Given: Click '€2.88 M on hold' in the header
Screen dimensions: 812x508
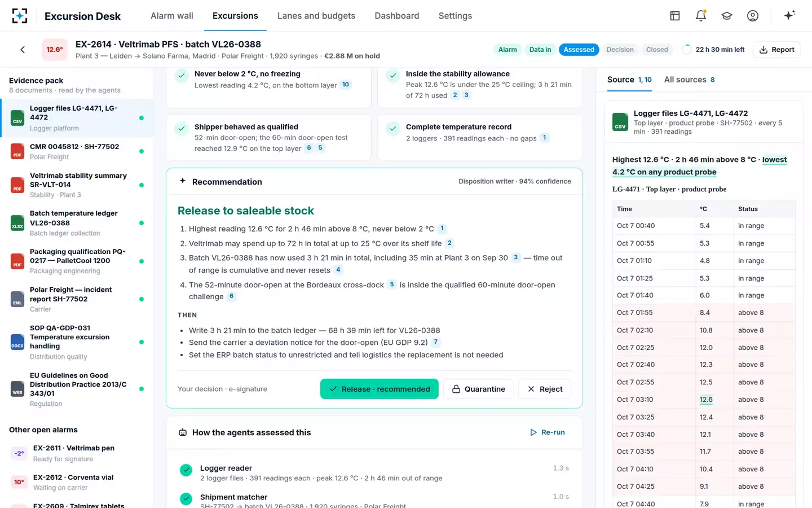Looking at the screenshot, I should pos(352,56).
